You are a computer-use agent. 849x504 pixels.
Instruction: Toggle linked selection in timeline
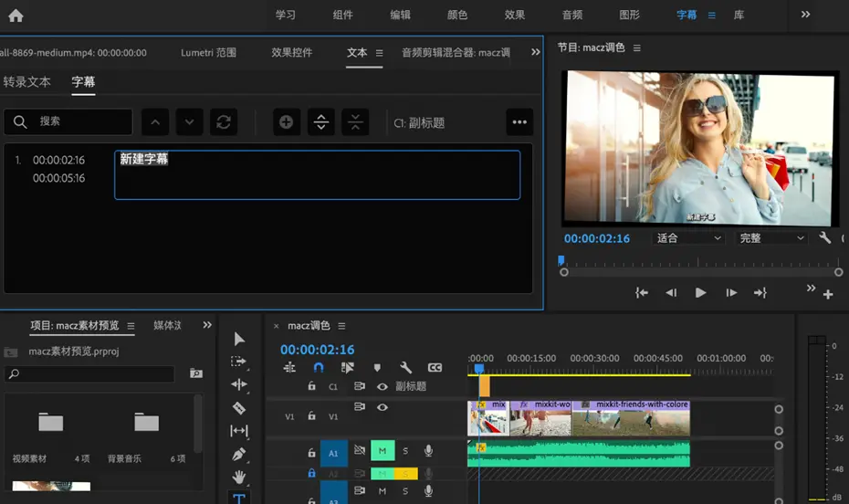coord(348,368)
